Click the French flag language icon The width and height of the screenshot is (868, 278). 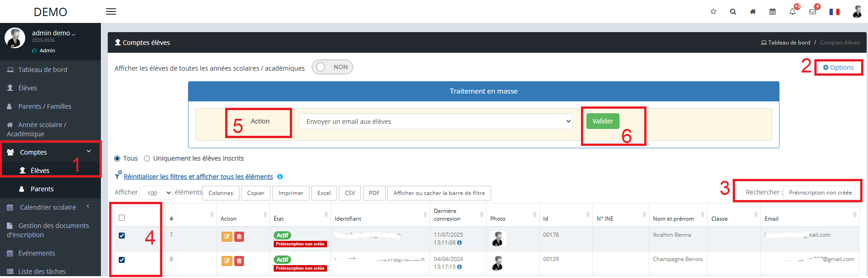tap(834, 12)
